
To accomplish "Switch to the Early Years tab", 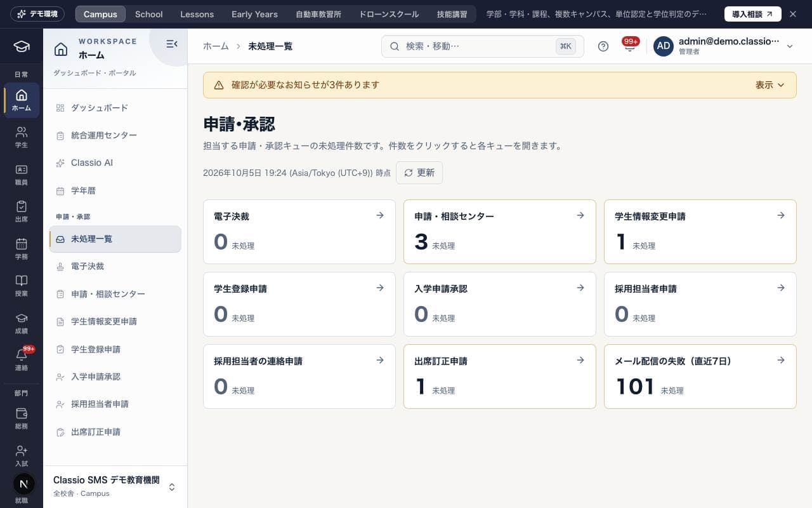I will tap(254, 14).
